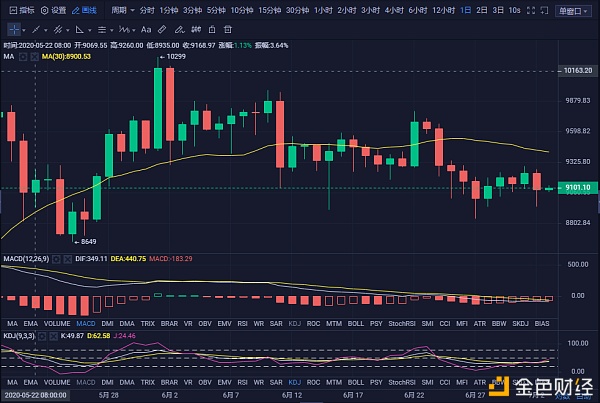Select the 5分钟 timeframe
Image resolution: width=600 pixels, height=403 pixels.
click(x=216, y=10)
